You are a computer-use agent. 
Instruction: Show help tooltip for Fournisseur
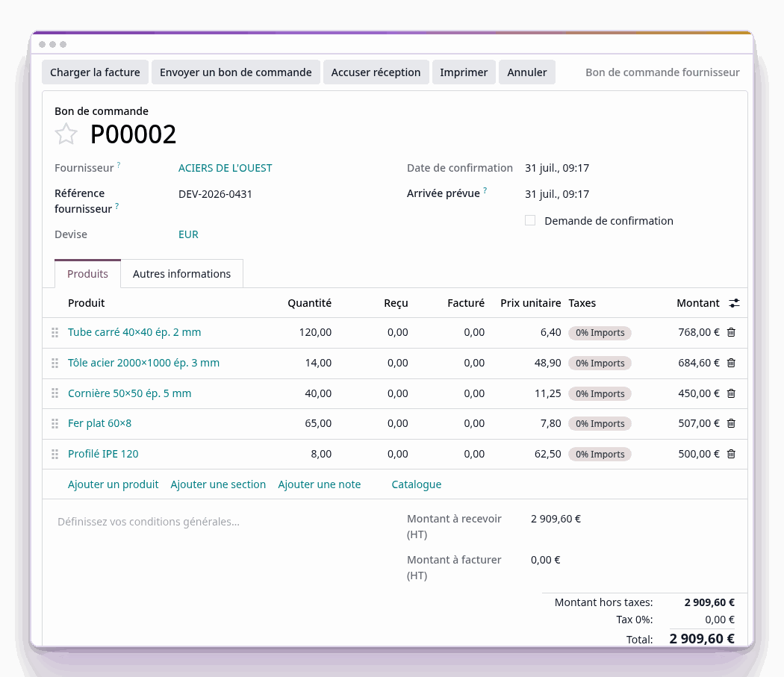pos(119,164)
